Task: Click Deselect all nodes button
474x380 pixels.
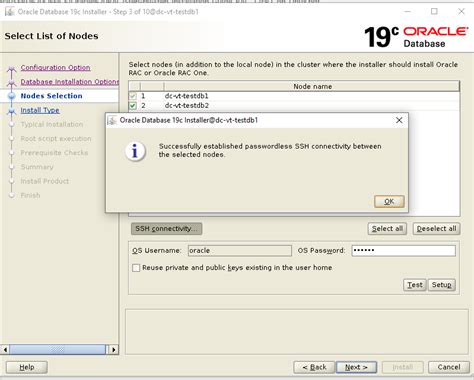Action: pyautogui.click(x=436, y=229)
